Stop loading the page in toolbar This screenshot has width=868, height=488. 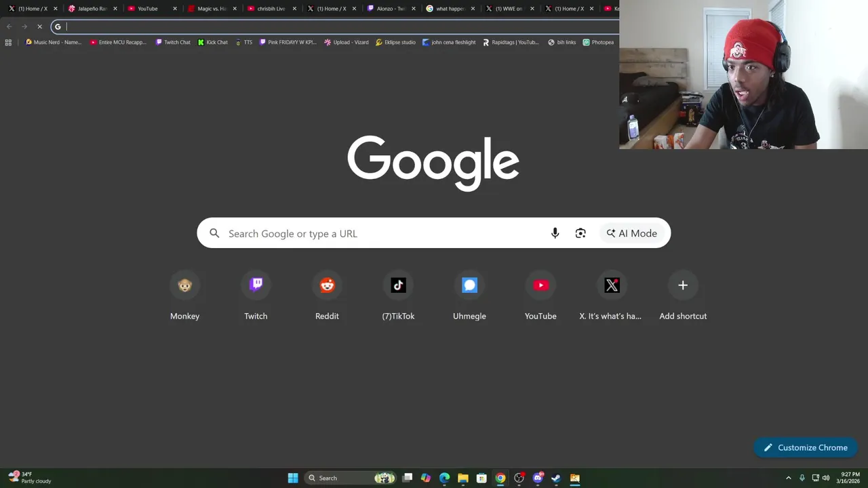[x=39, y=26]
